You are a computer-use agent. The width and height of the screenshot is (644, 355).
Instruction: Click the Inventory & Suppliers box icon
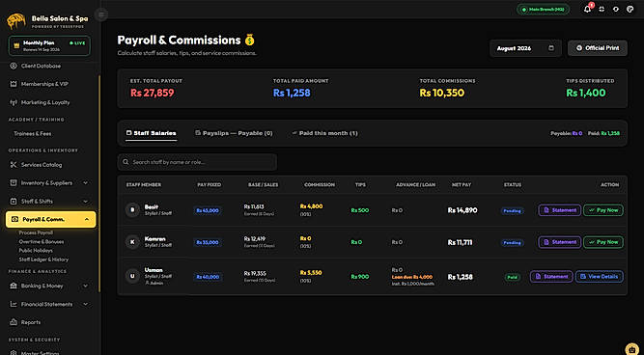point(14,183)
